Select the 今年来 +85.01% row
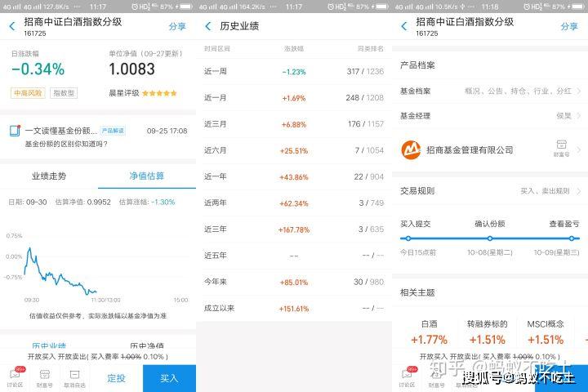 294,282
